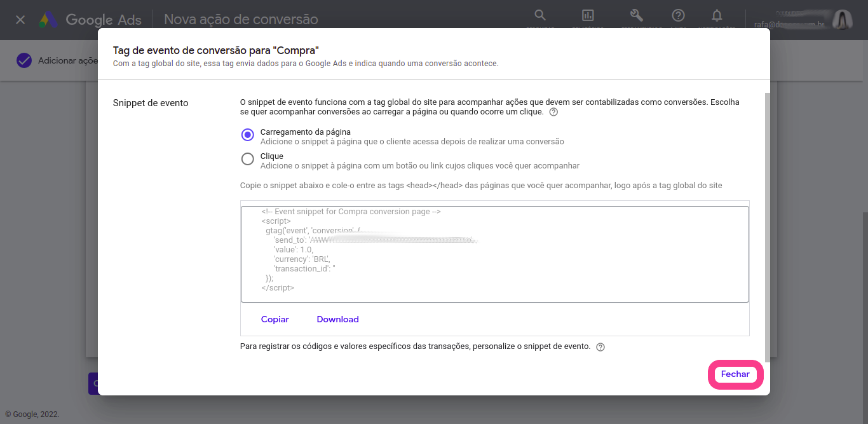
Task: Click the dialog title 'Tag de evento de conversão para "Compra"'
Action: tap(215, 50)
